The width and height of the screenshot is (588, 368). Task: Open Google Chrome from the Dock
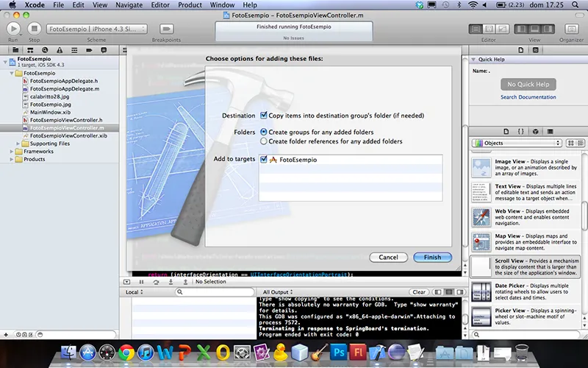[126, 353]
